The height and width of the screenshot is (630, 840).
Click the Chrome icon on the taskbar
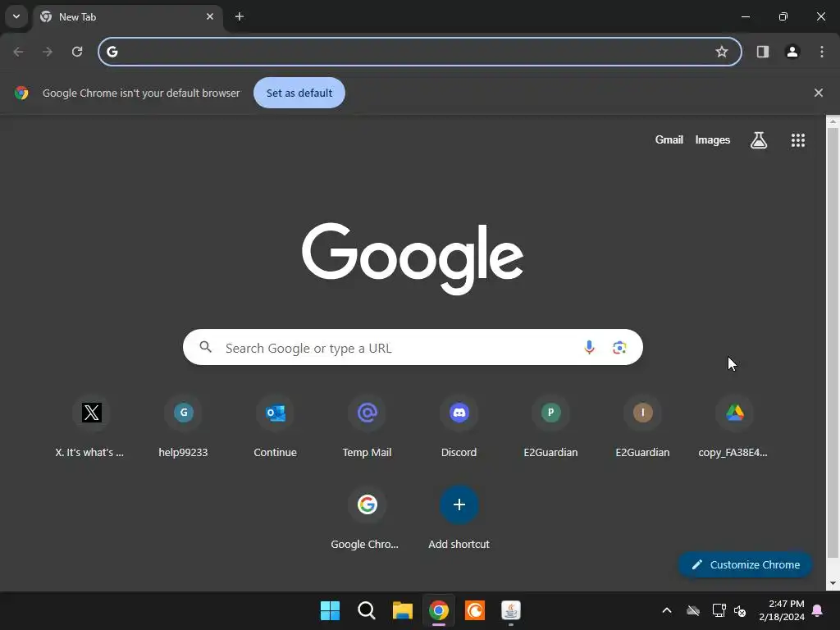point(439,610)
